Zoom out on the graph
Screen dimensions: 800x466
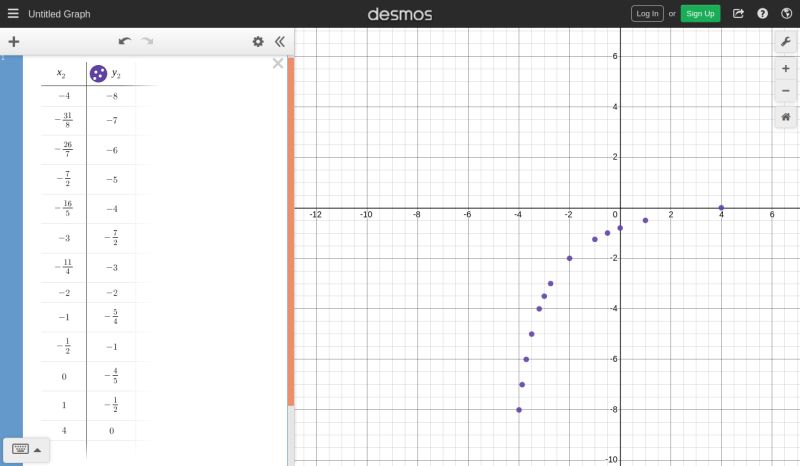(786, 91)
